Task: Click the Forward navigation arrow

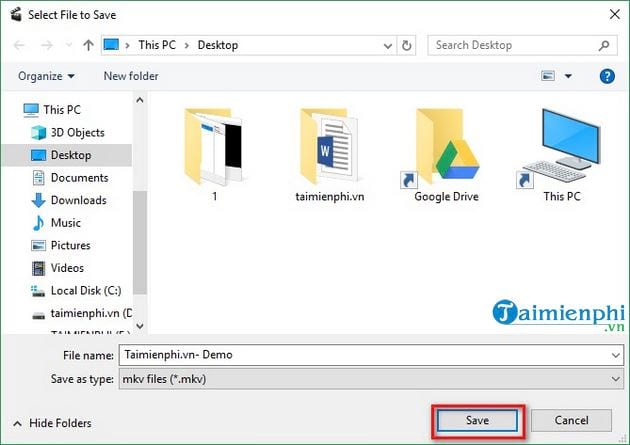Action: pos(47,45)
